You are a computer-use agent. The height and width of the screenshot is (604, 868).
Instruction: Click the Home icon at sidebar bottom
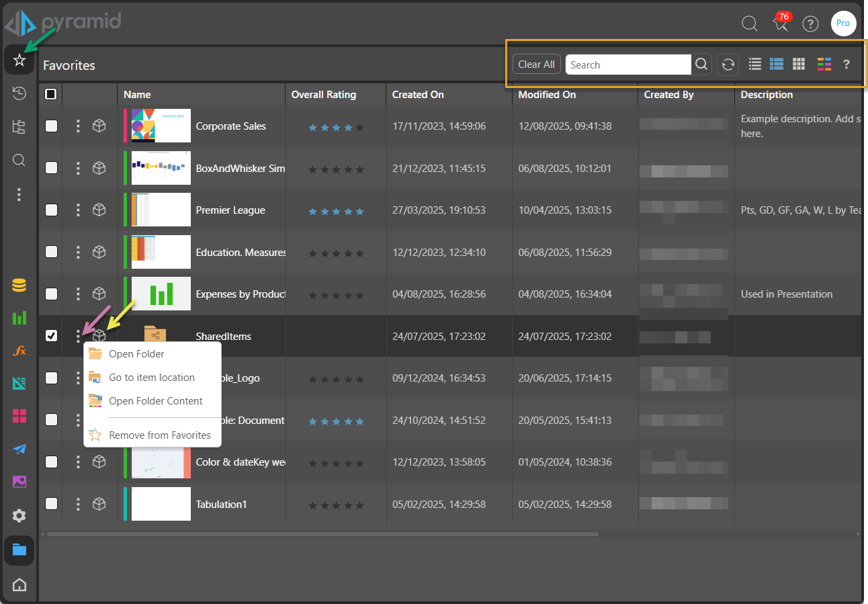pos(19,585)
